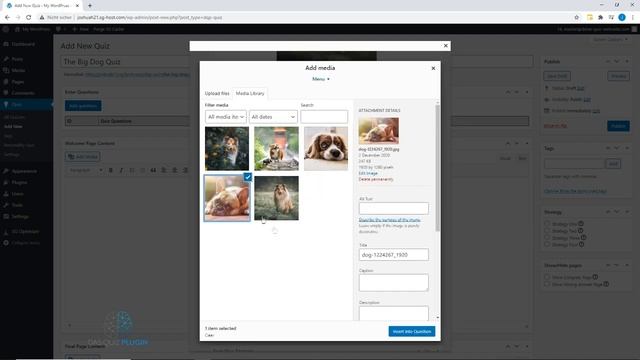The image size is (640, 360).
Task: Click Collapse menu in the sidebar
Action: pyautogui.click(x=25, y=243)
